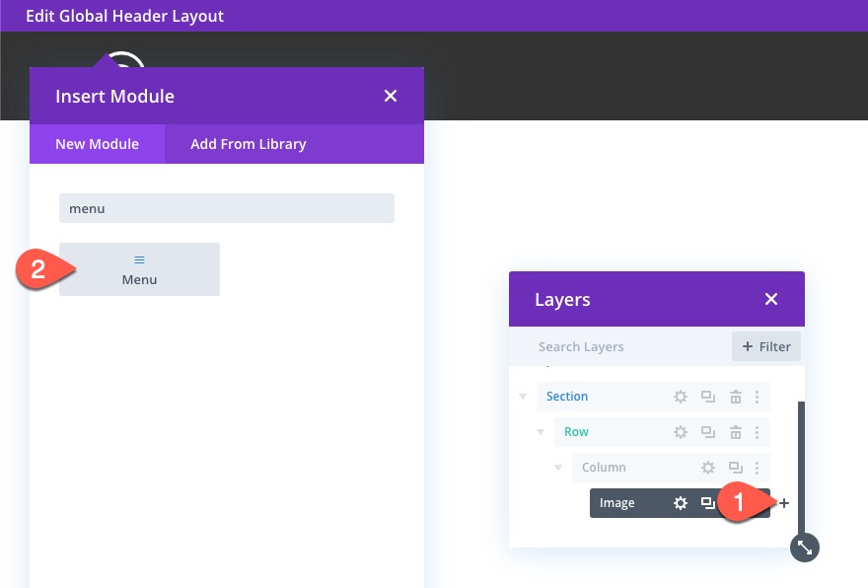Viewport: 868px width, 588px height.
Task: Click the Search Layers field
Action: point(622,346)
